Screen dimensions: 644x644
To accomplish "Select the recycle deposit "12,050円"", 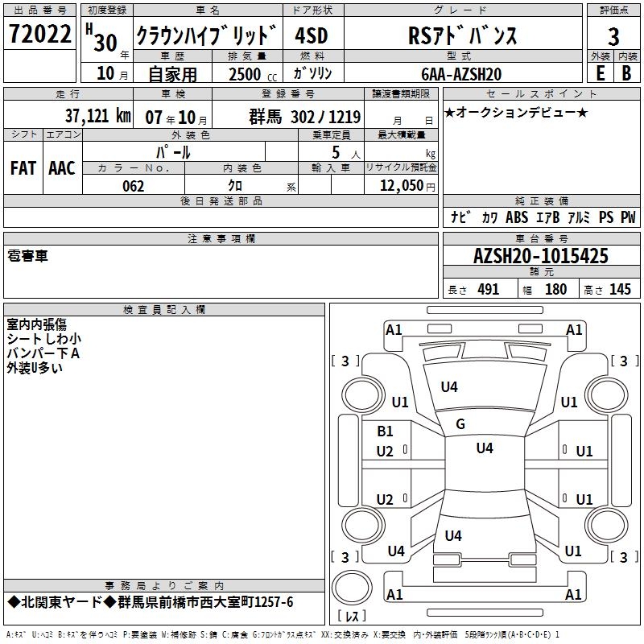I will click(x=407, y=186).
